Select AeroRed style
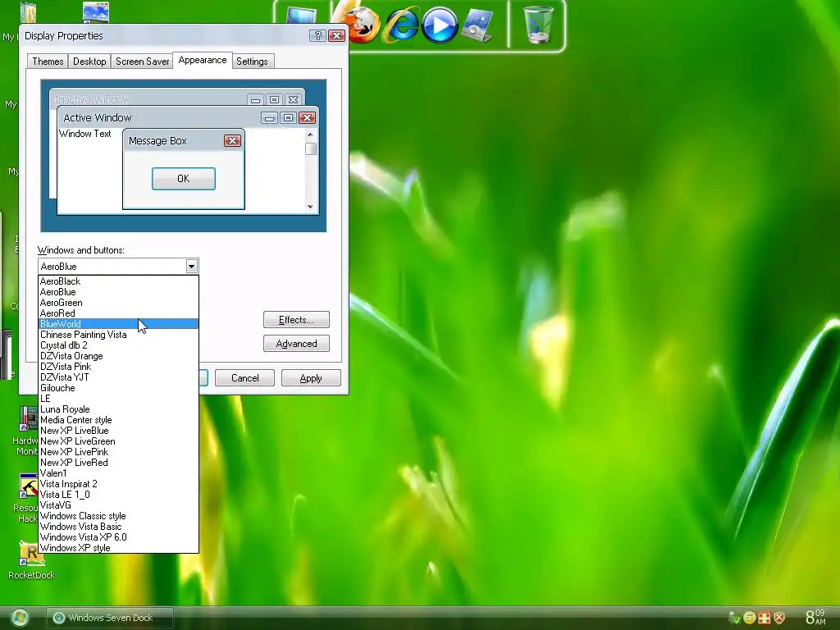Image resolution: width=840 pixels, height=630 pixels. pos(118,313)
